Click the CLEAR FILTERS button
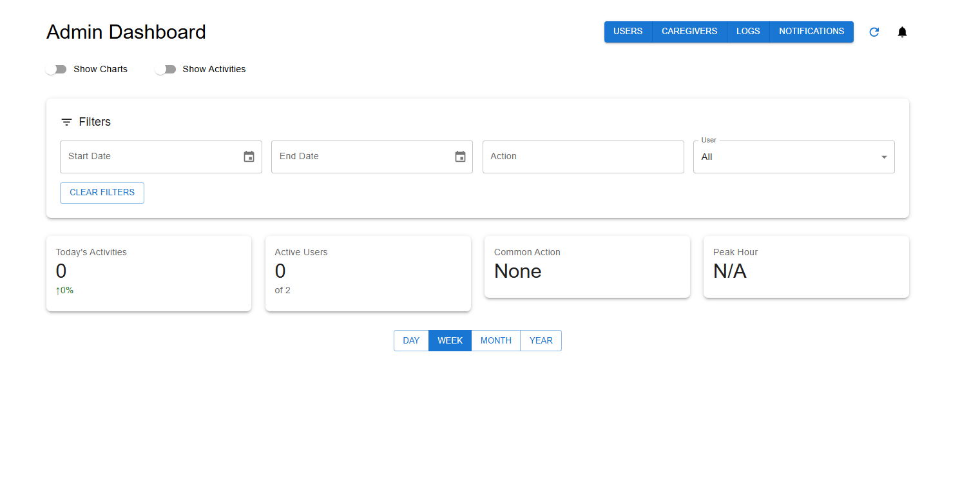The image size is (980, 495). (x=102, y=193)
